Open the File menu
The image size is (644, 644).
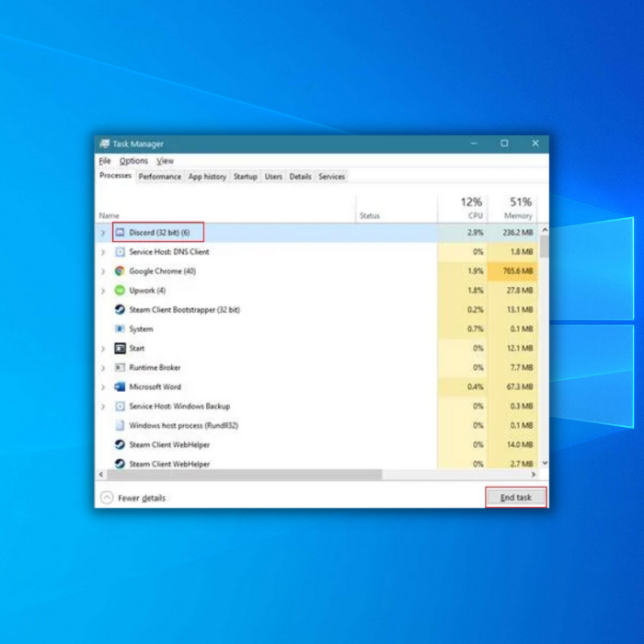click(x=105, y=161)
